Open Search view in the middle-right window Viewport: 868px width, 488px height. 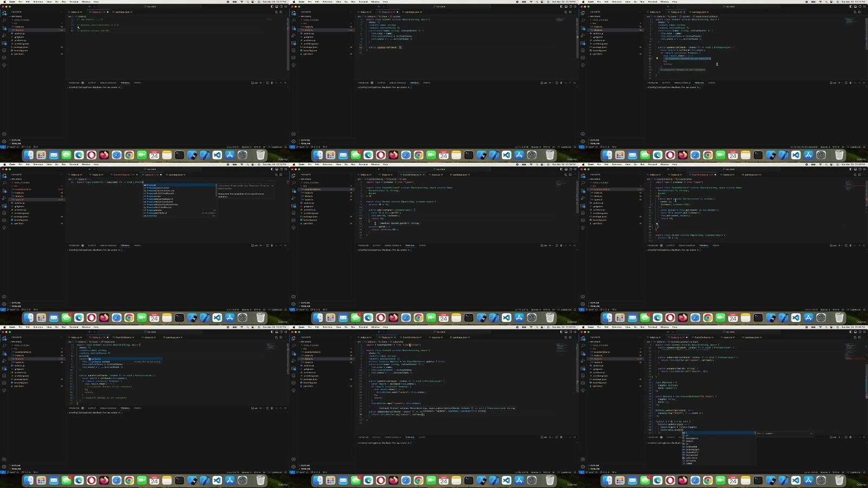(x=583, y=183)
